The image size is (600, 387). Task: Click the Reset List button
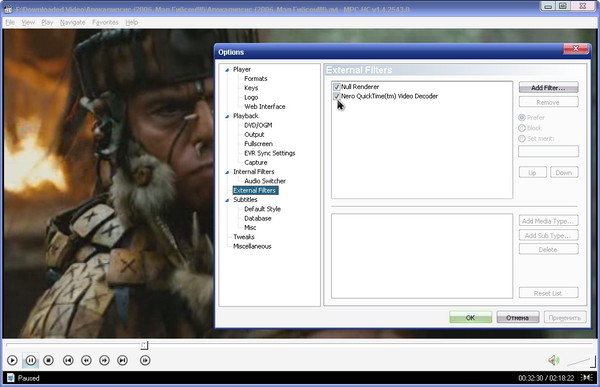tap(548, 293)
